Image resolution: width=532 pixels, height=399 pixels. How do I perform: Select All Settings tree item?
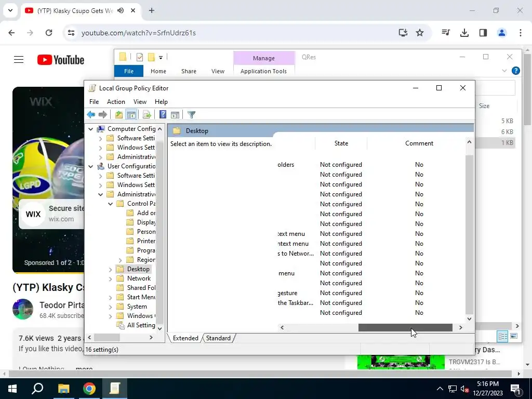point(136,325)
